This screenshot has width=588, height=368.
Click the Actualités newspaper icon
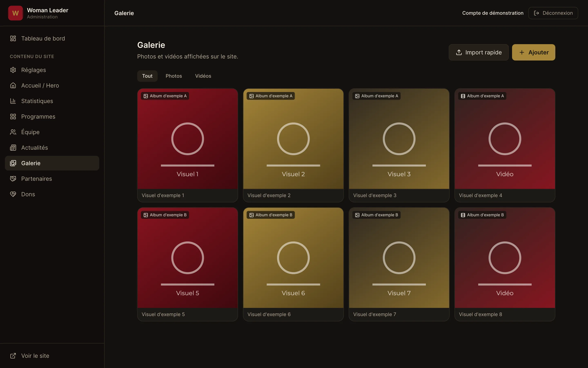13,148
